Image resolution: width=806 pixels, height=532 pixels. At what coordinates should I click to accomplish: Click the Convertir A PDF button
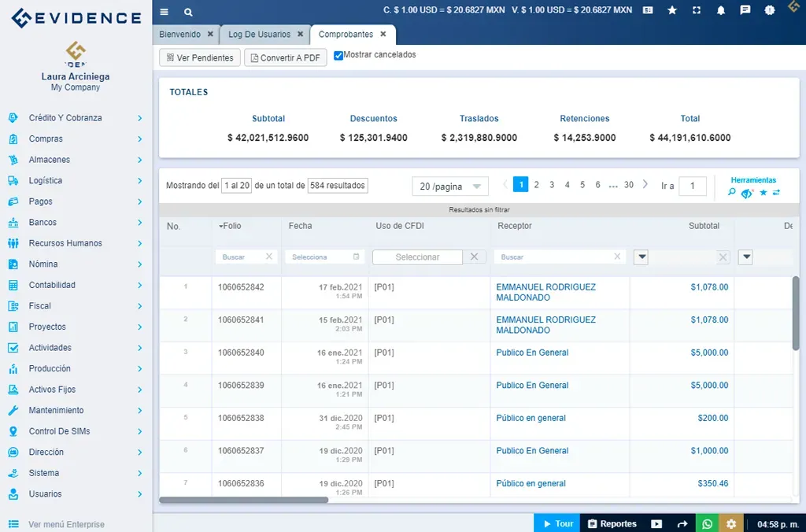(285, 57)
